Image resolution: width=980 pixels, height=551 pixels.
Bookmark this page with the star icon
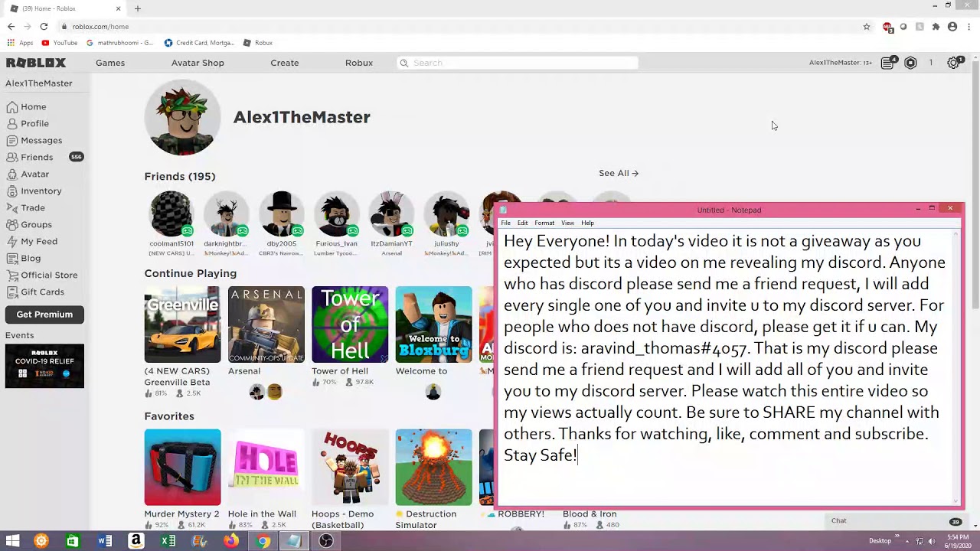click(867, 27)
